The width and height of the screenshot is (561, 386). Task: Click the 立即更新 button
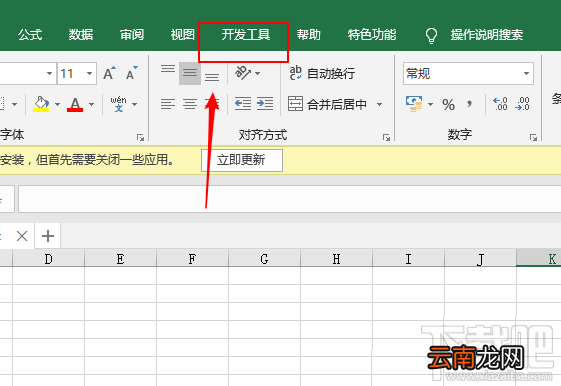point(242,160)
